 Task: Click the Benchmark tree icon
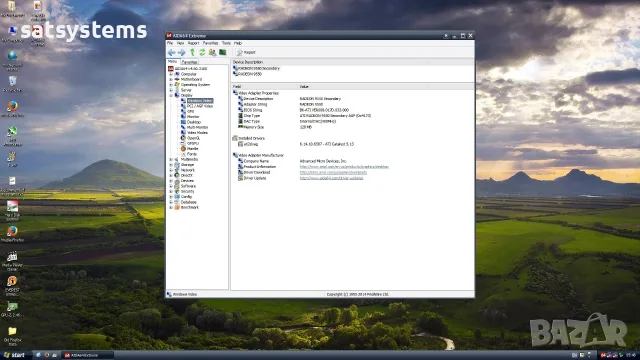(177, 207)
